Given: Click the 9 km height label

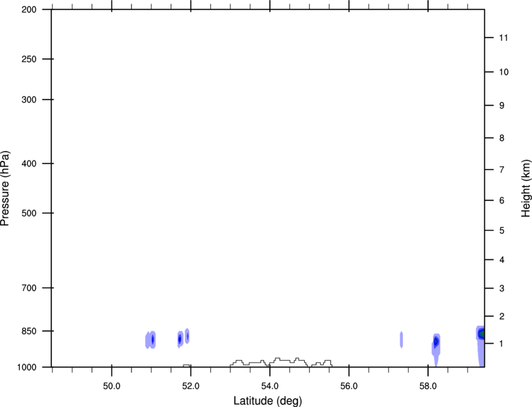Looking at the screenshot, I should click(x=501, y=106).
